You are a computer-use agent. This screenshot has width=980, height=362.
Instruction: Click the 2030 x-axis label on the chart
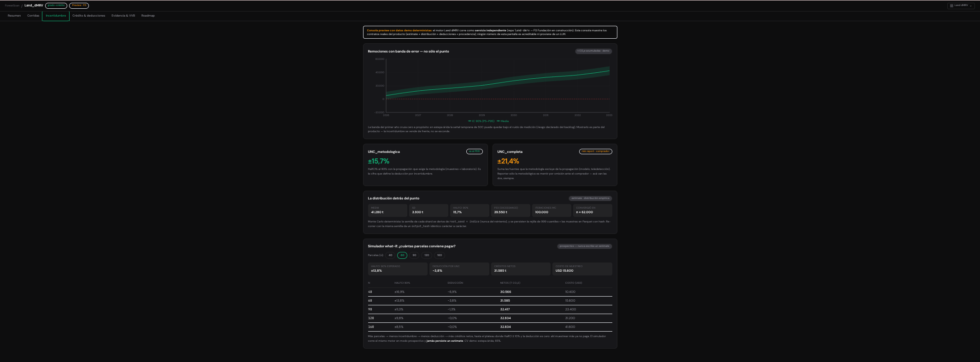coord(514,115)
